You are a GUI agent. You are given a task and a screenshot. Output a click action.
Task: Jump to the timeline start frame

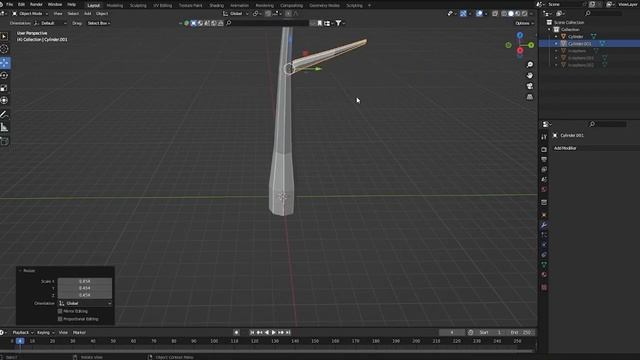252,333
